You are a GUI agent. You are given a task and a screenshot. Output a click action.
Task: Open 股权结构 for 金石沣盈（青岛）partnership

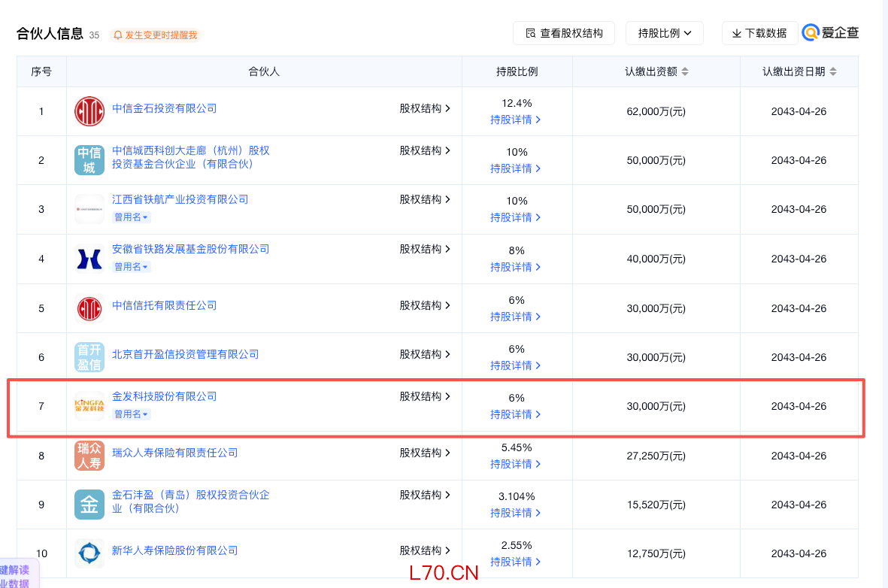pos(425,495)
